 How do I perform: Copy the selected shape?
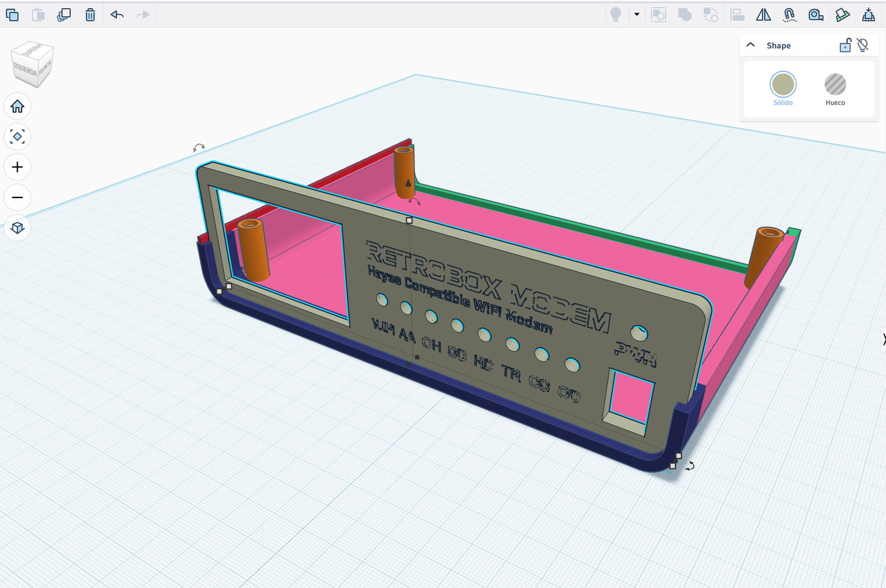pyautogui.click(x=12, y=15)
